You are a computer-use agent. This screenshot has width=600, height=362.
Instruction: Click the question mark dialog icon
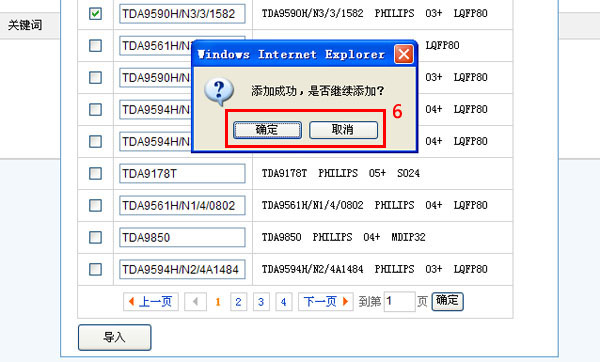219,91
